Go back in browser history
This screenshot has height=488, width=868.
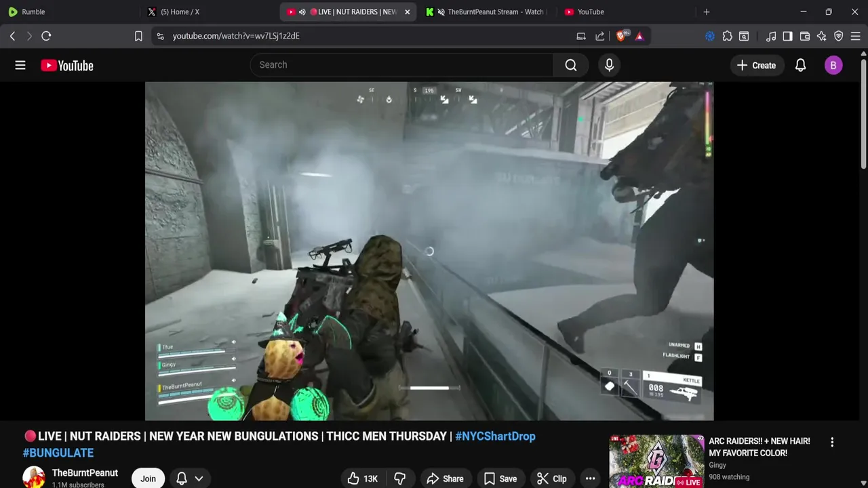coord(12,36)
